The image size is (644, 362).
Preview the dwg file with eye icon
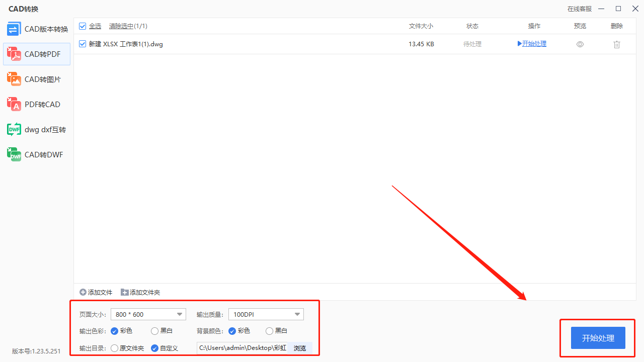coord(580,44)
